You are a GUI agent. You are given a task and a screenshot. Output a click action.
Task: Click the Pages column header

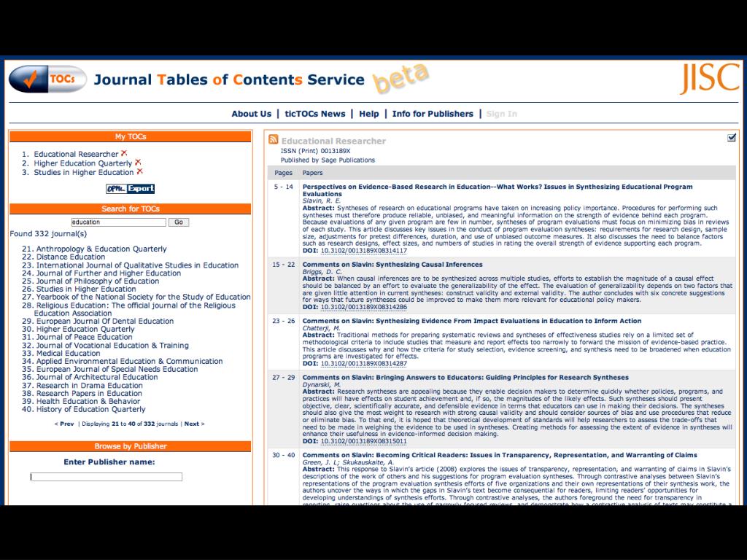(284, 173)
